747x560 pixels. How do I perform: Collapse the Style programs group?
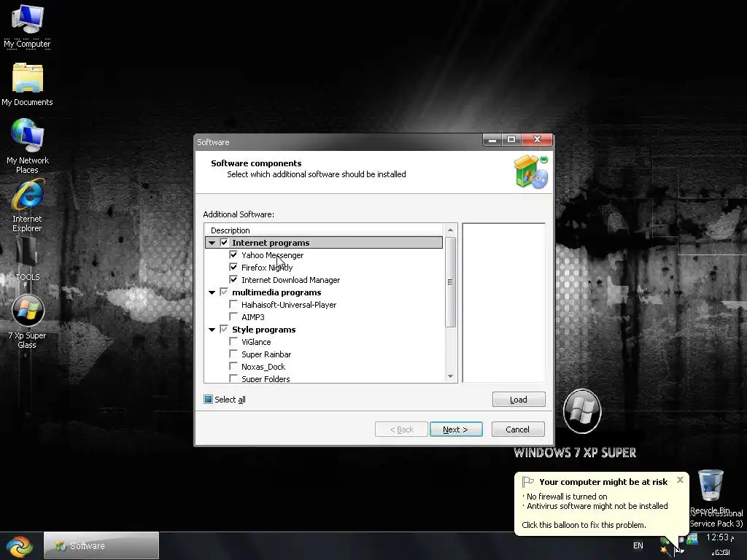tap(212, 330)
